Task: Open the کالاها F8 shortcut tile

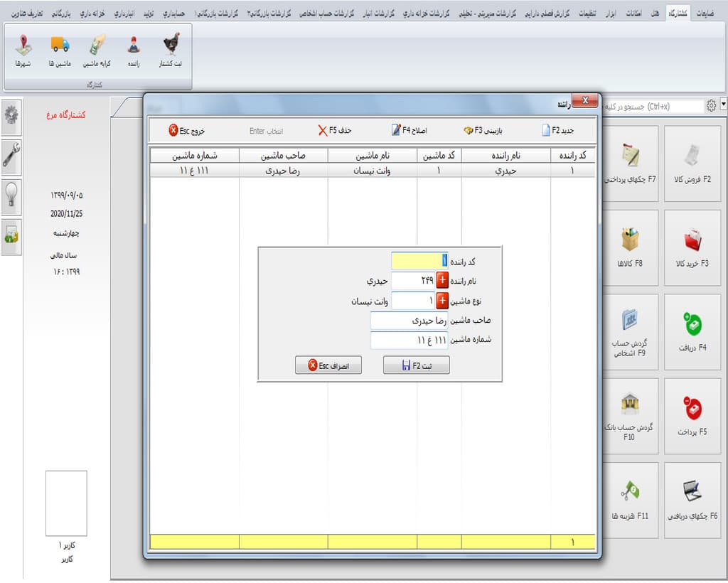Action: [630, 248]
